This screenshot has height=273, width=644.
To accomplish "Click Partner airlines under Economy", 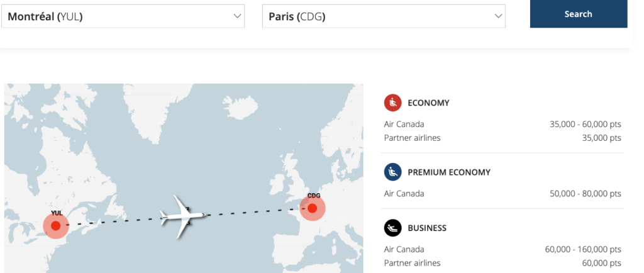I will coord(412,138).
